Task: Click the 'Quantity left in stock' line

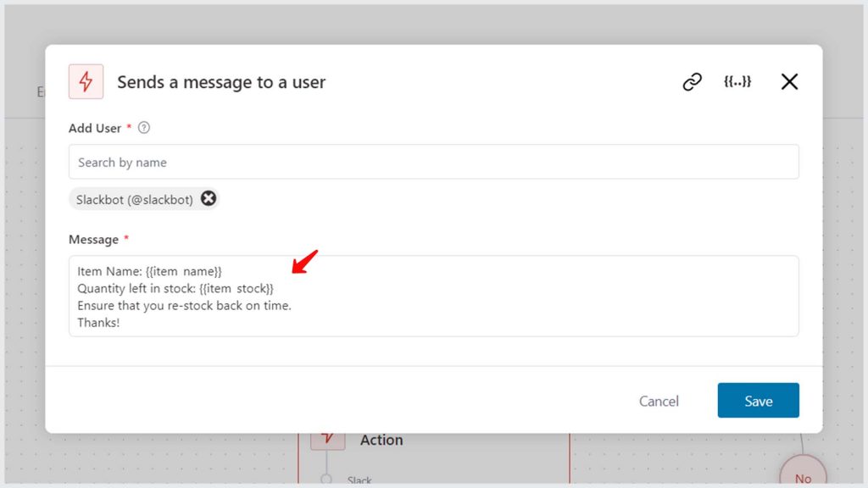Action: [175, 288]
